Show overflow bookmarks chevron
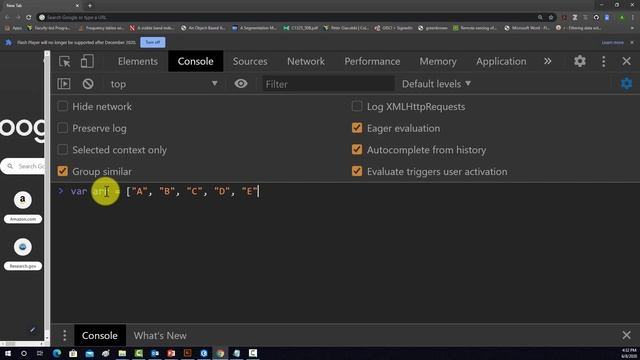This screenshot has height=360, width=640. 632,28
